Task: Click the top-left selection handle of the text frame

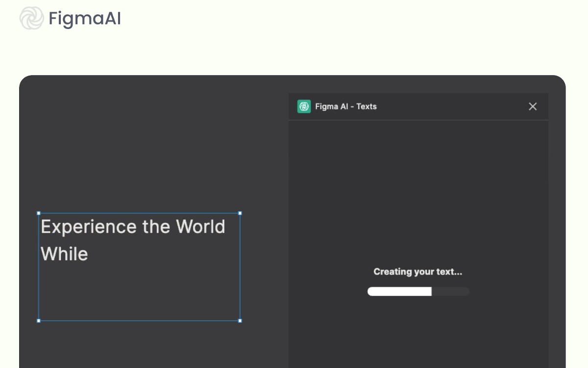Action: tap(38, 213)
